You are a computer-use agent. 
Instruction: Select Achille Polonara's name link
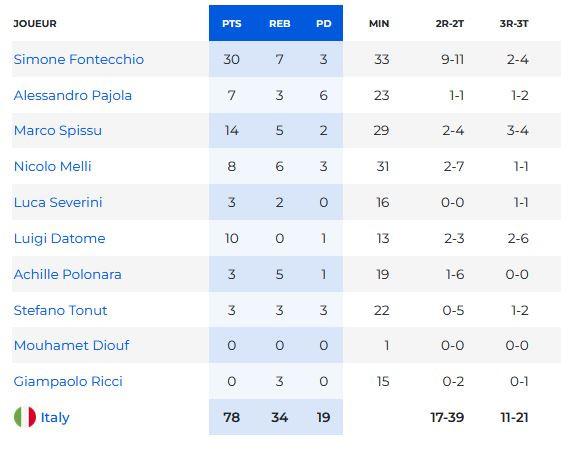(x=68, y=274)
